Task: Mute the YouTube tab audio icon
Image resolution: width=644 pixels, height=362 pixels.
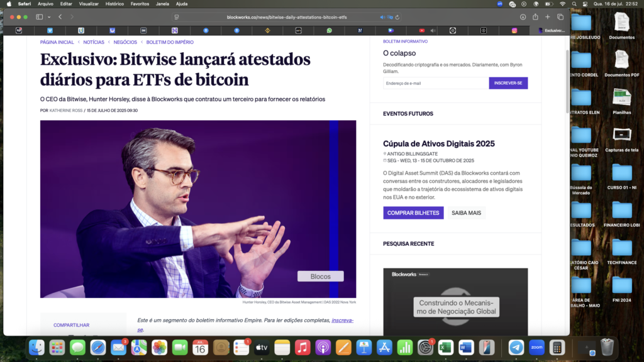Action: pyautogui.click(x=433, y=30)
